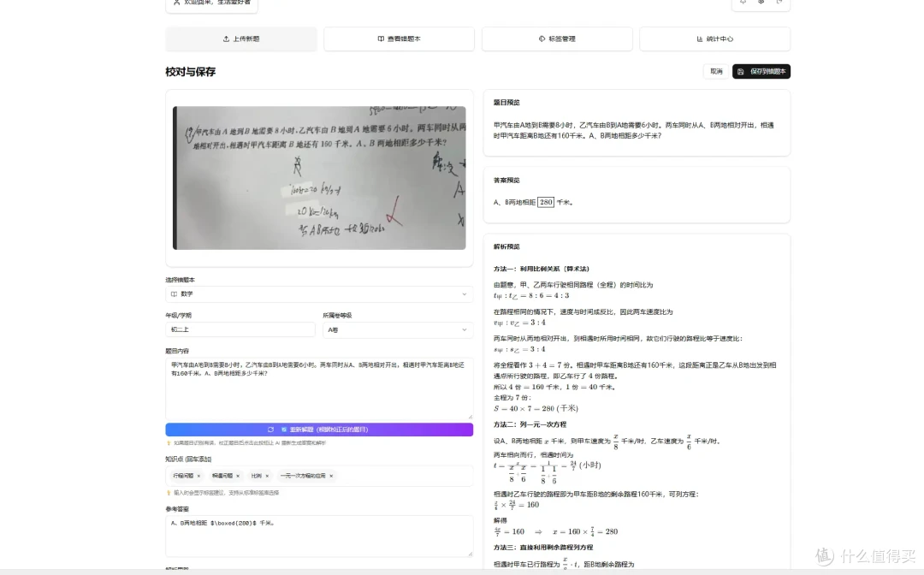Click the lightbulb hint icon under the tag input
Screen dimensions: 924x575
(x=169, y=493)
